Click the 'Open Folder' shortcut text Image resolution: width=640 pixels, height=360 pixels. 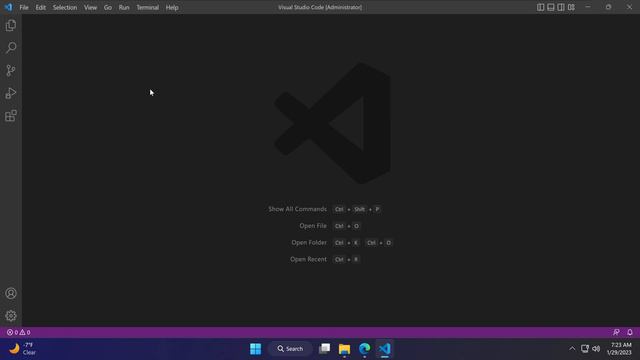click(x=309, y=243)
